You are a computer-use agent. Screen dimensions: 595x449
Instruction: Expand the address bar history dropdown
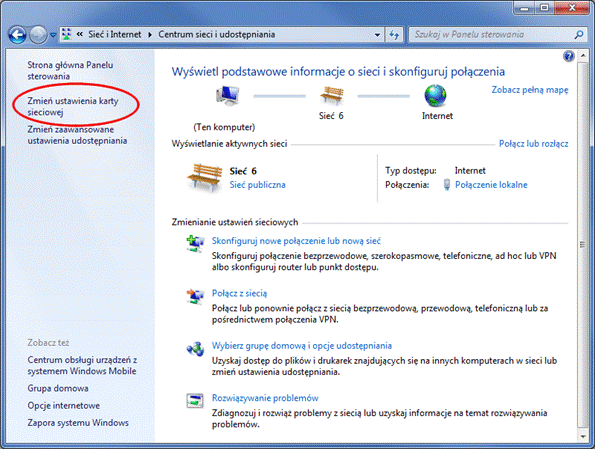(x=377, y=35)
